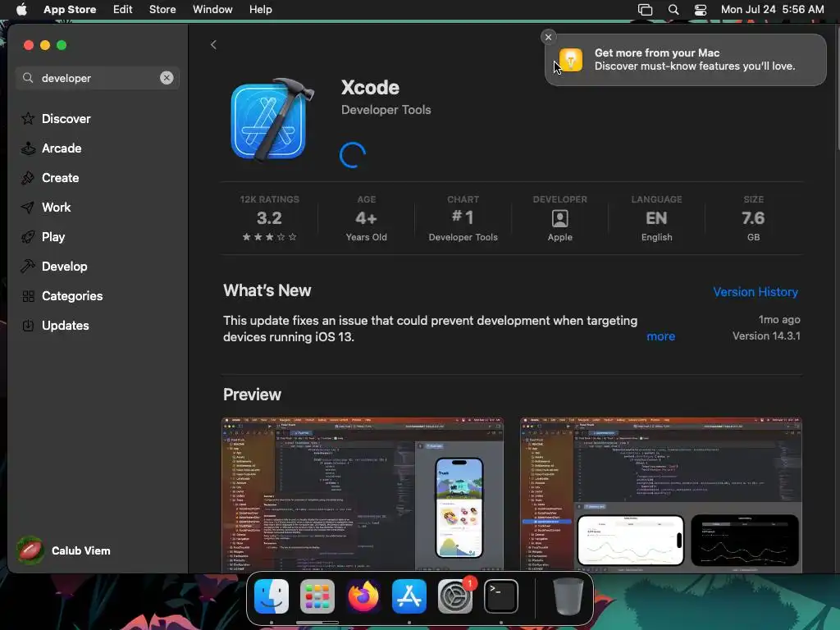Click the 7.6 GB size info
Screen dimensions: 840x630
(753, 218)
